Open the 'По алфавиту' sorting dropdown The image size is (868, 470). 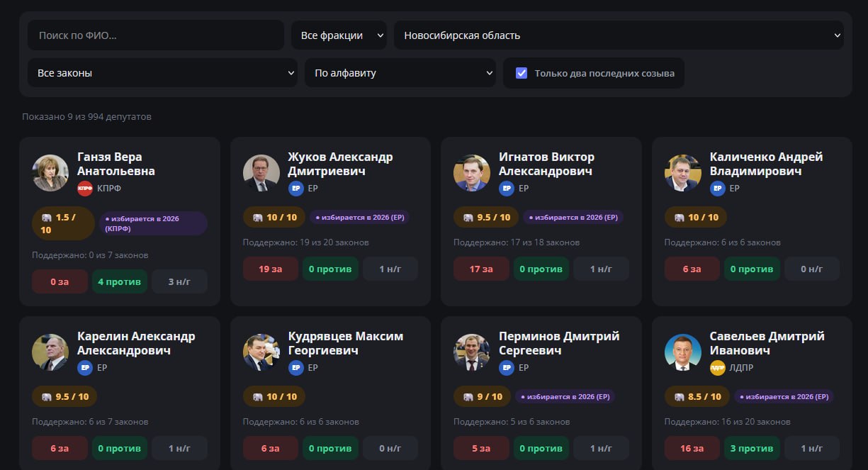(x=400, y=73)
